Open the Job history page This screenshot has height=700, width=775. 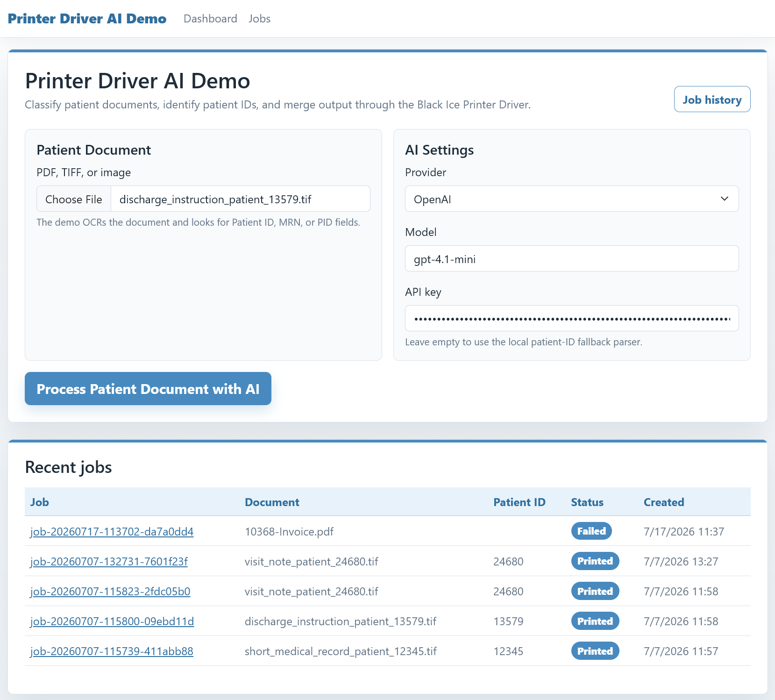tap(712, 99)
